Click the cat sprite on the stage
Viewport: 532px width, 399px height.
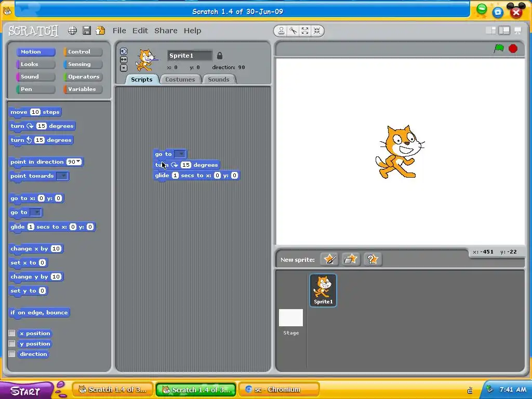click(x=400, y=152)
